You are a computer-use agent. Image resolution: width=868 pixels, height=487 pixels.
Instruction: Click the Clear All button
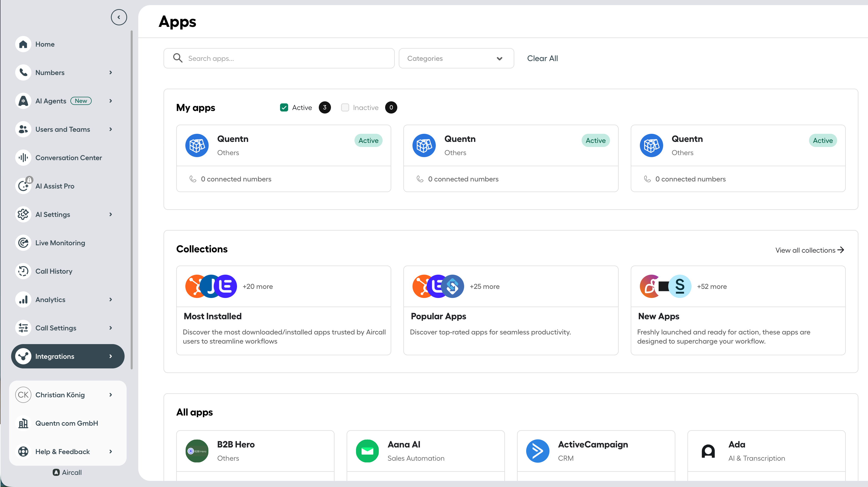tap(542, 58)
